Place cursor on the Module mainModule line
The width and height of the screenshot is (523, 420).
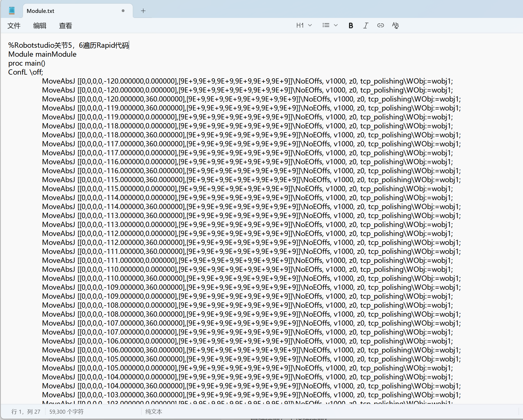click(x=42, y=54)
